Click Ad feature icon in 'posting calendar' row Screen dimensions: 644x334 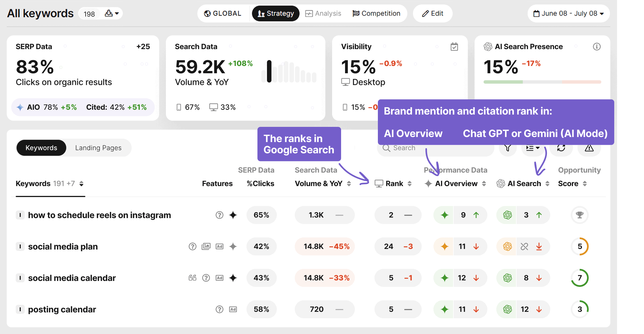click(x=233, y=310)
